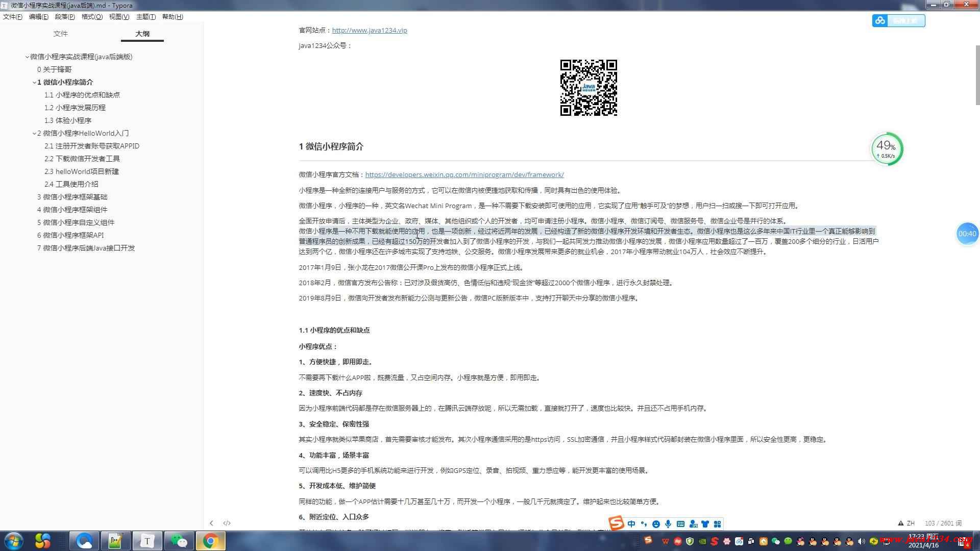
Task: Collapse the root outline node 微信小程序实战课程
Action: tap(27, 57)
